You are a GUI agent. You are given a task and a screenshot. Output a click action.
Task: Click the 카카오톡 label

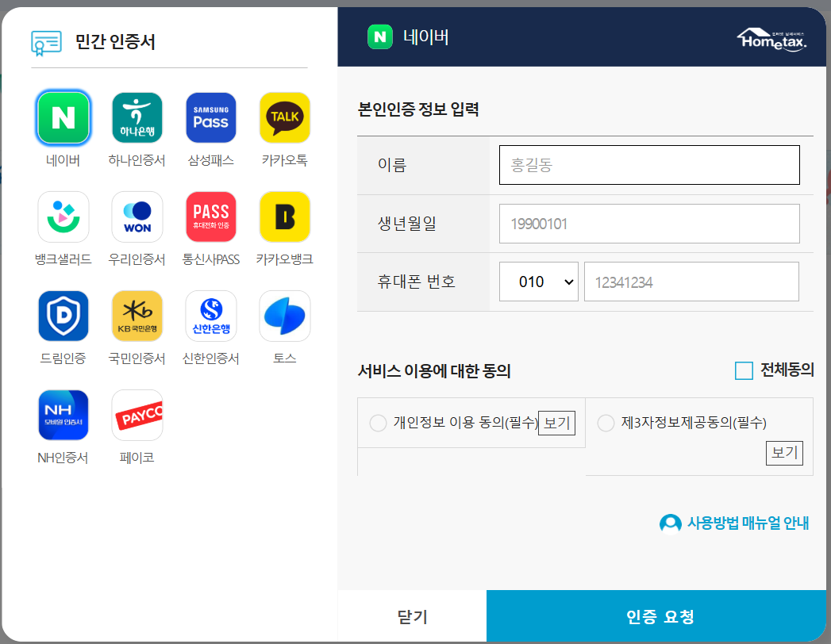[285, 160]
